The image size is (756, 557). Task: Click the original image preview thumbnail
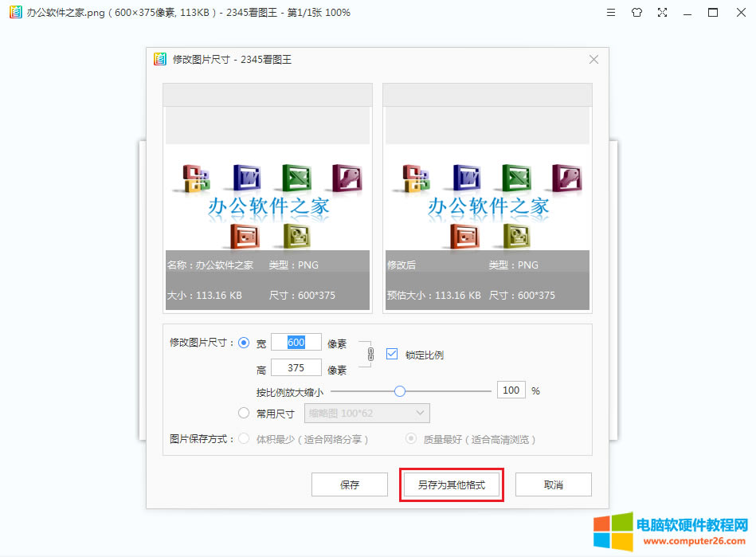(x=267, y=191)
